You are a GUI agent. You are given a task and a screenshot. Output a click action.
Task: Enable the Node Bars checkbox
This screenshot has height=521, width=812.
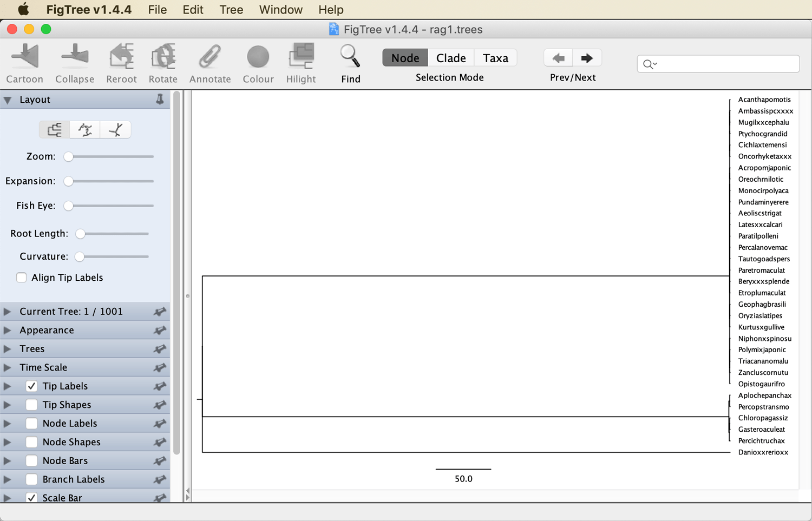pos(31,461)
